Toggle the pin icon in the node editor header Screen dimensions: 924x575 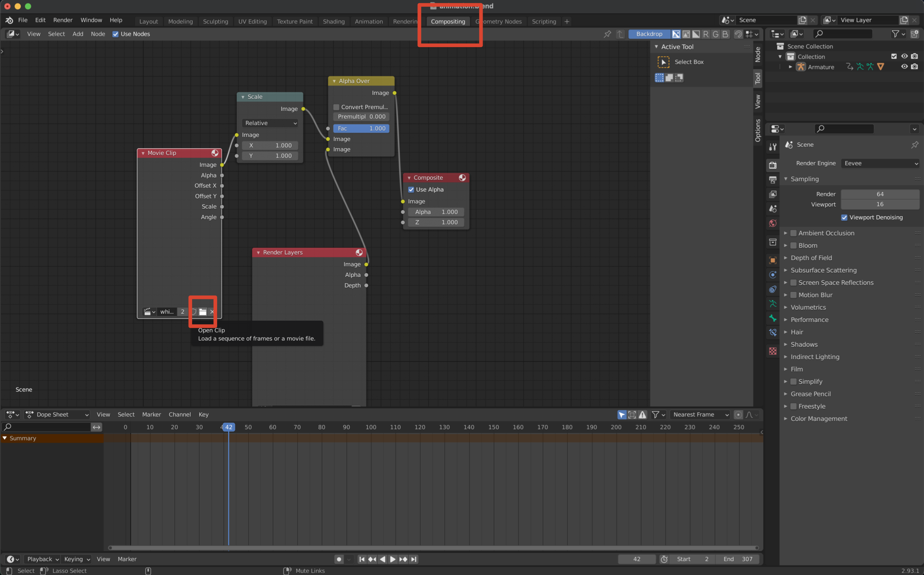coord(607,34)
